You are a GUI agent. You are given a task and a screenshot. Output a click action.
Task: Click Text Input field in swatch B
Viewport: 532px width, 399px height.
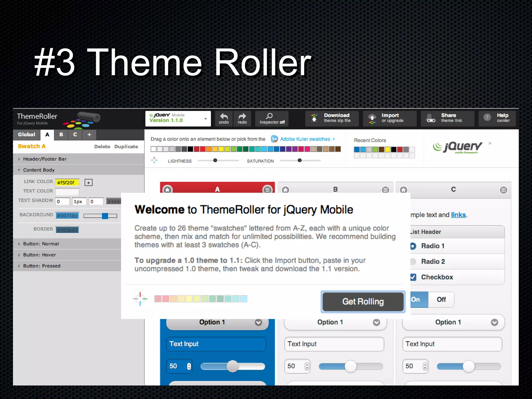[x=334, y=344]
